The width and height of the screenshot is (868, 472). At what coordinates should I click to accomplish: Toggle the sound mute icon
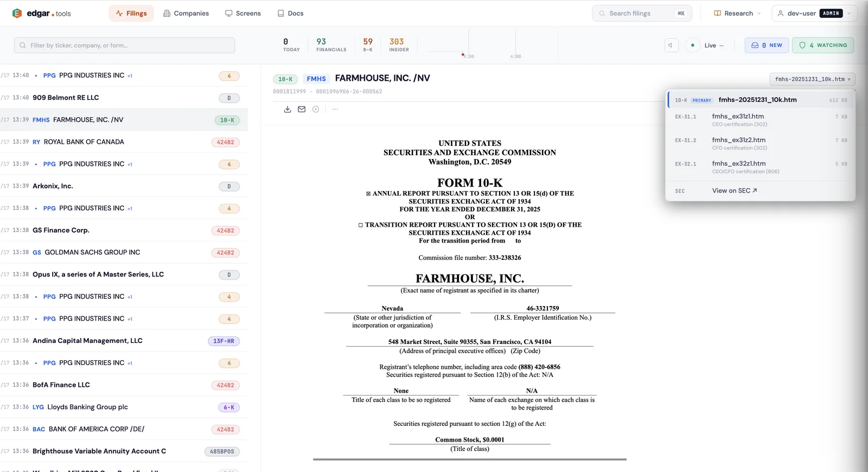coord(671,45)
